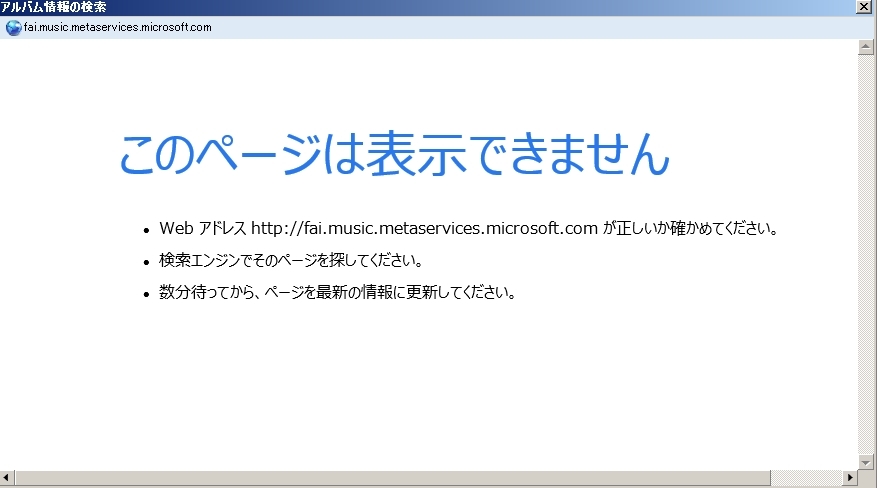Click the empty horizontal track right of thumb

[x=805, y=478]
